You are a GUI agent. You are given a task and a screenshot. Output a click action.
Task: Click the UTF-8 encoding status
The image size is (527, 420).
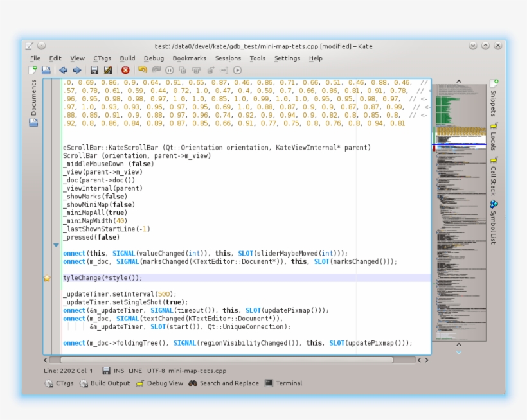[x=156, y=371]
